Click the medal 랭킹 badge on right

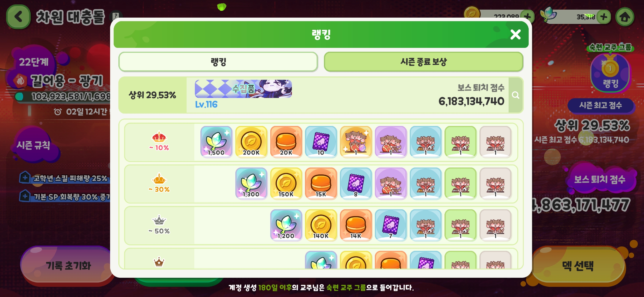coord(610,72)
